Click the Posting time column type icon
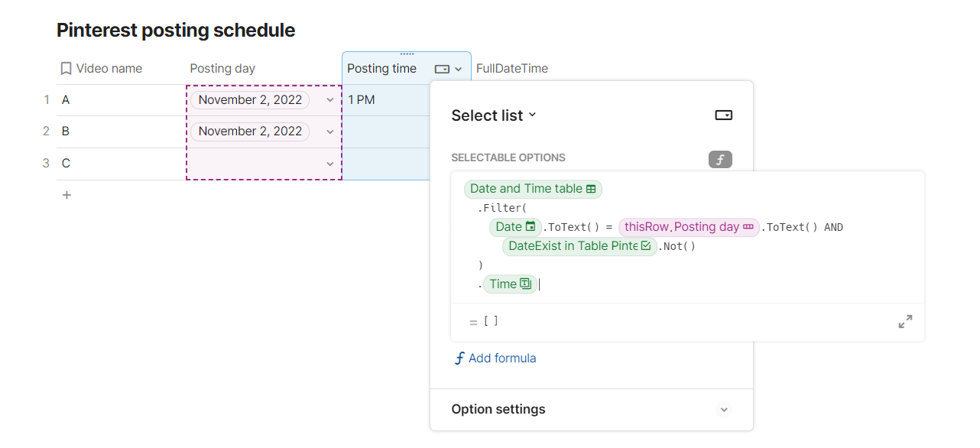This screenshot has height=448, width=980. click(x=442, y=69)
